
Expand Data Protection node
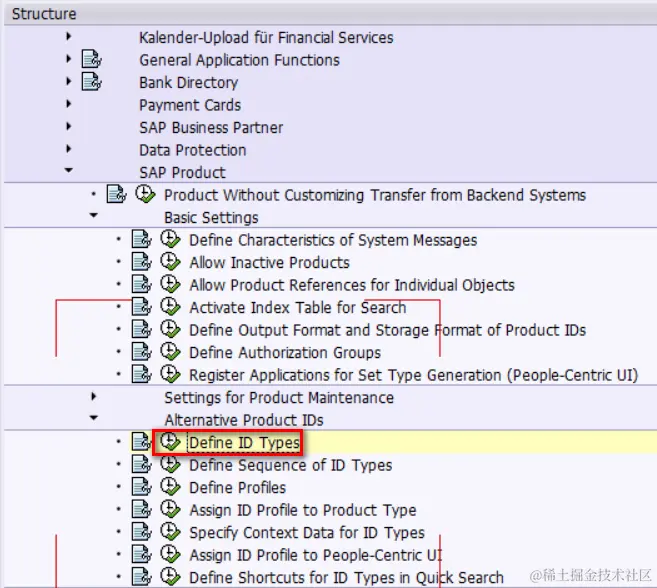[x=69, y=149]
